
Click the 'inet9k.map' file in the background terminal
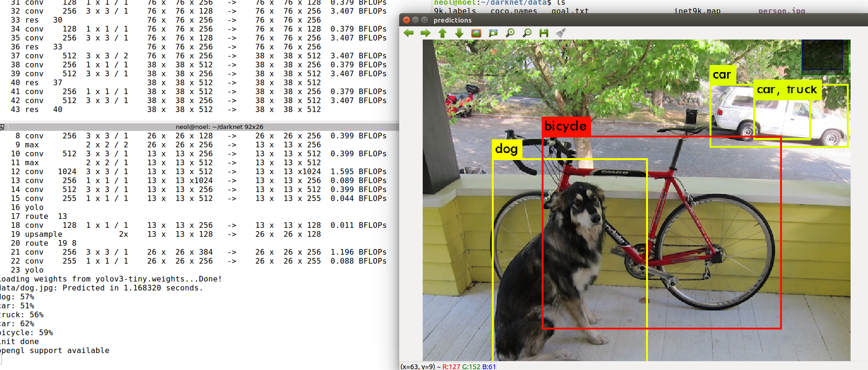(697, 11)
